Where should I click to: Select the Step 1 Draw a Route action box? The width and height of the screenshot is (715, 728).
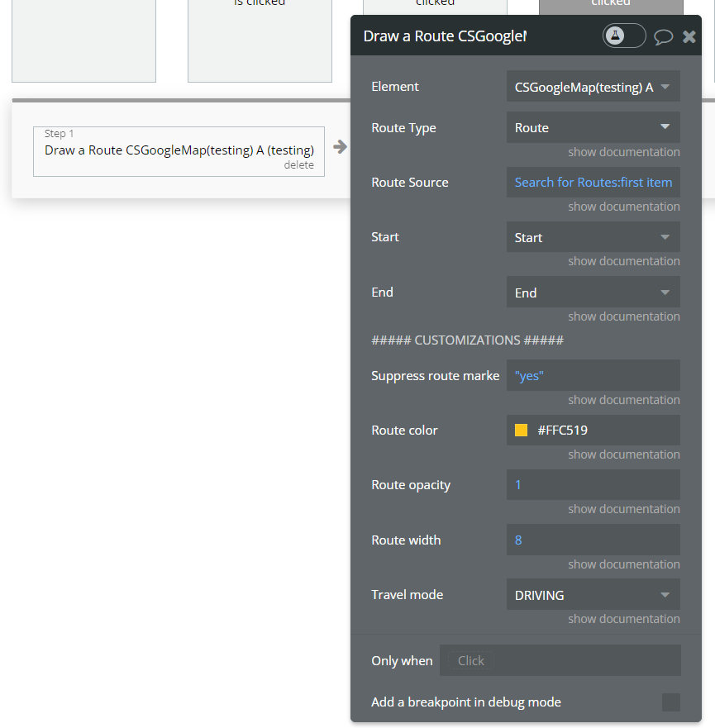pos(179,151)
